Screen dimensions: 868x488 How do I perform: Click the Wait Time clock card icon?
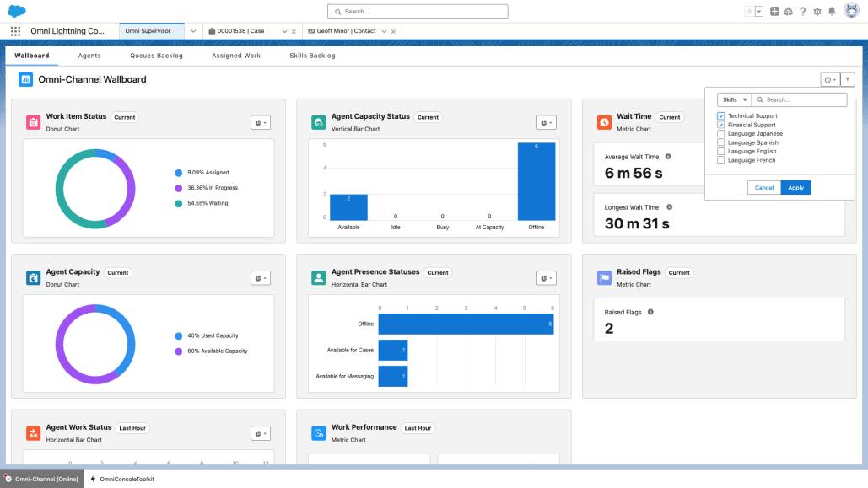coord(604,122)
